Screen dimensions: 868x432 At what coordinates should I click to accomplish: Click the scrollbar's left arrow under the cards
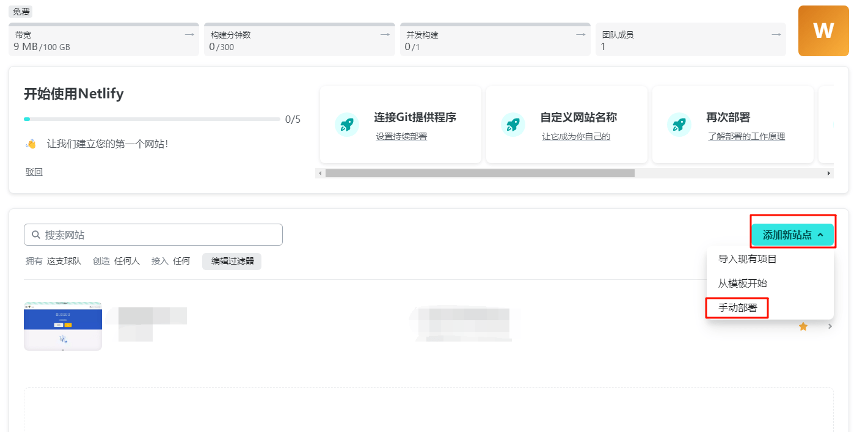[x=320, y=174]
